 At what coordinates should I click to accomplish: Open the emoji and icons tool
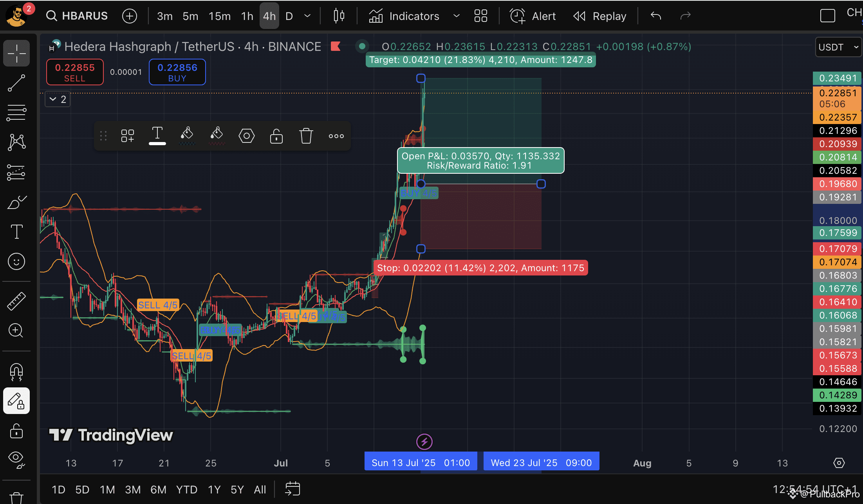point(16,261)
